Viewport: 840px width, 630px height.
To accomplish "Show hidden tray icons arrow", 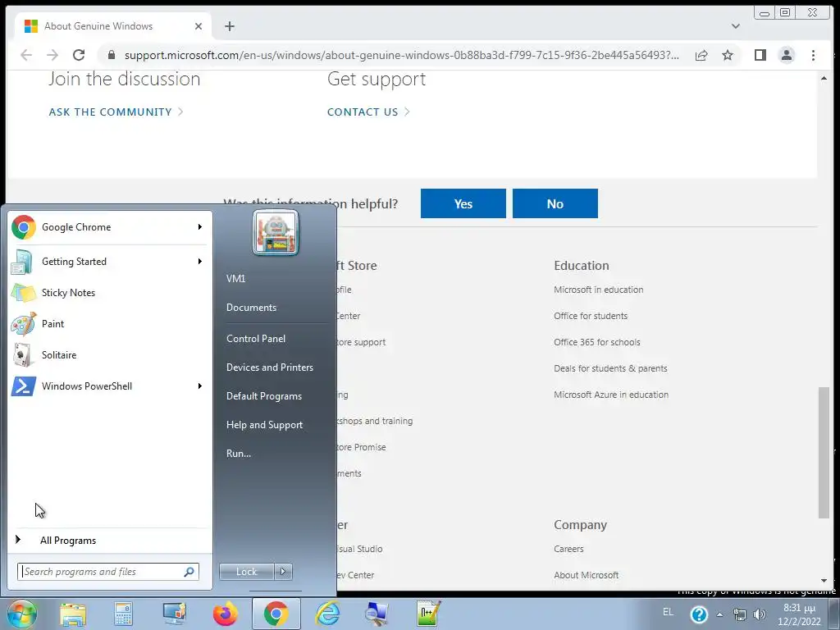I will coord(719,614).
